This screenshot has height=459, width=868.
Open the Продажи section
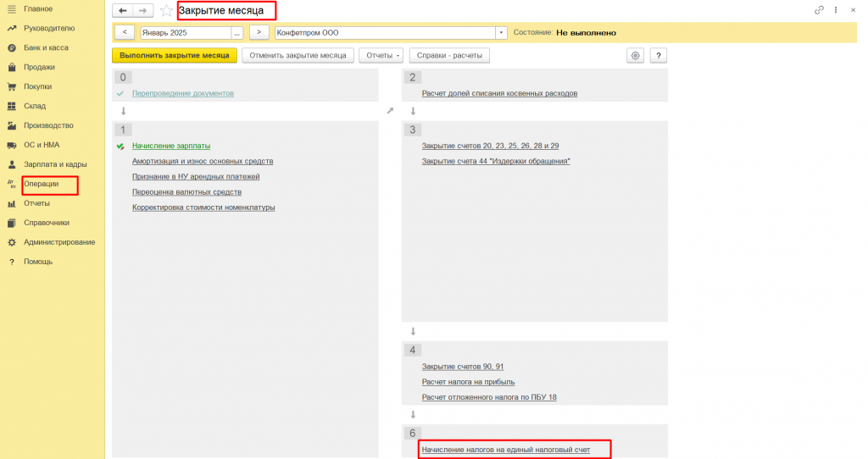[x=39, y=68]
